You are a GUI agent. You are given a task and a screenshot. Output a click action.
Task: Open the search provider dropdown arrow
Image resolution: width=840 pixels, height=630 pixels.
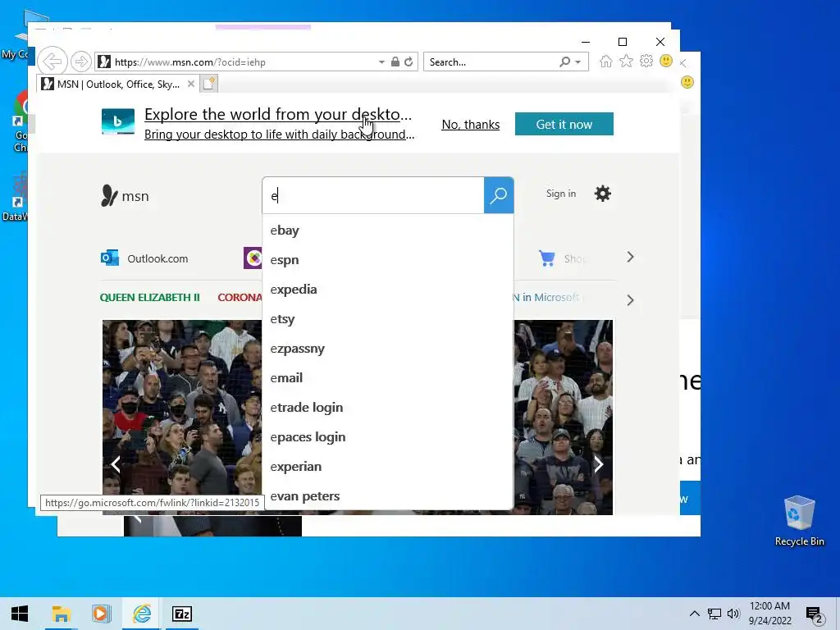578,62
